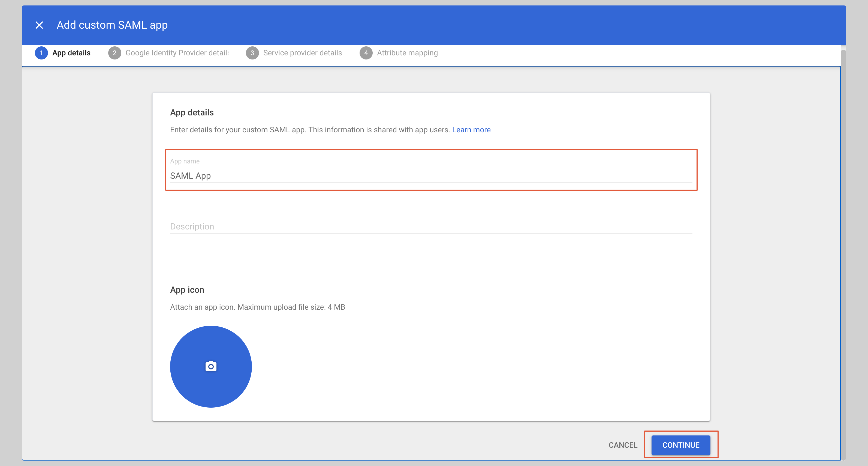Select the SAML App text in name field

[191, 176]
